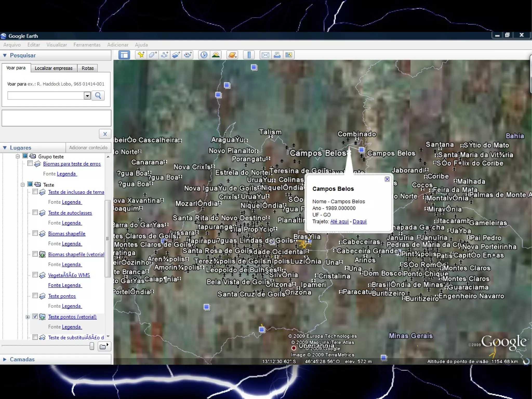Viewport: 532px width, 399px height.
Task: Show historical imagery clock icon
Action: click(x=204, y=55)
